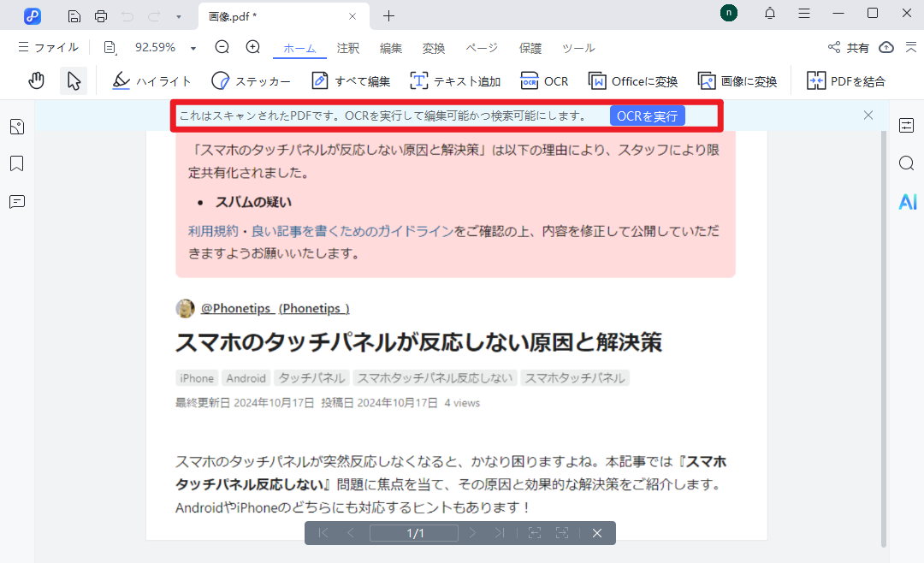Switch to the 注釈 tab
Viewport: 924px width, 563px height.
click(x=348, y=48)
